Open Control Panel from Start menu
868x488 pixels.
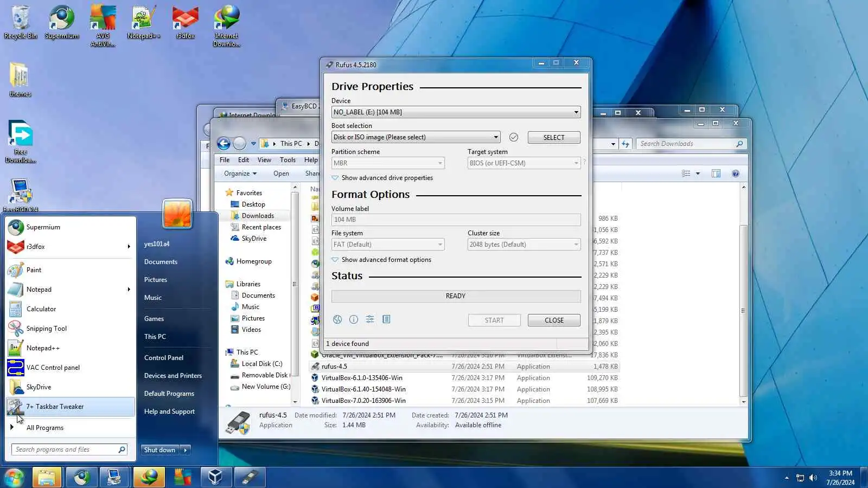164,358
